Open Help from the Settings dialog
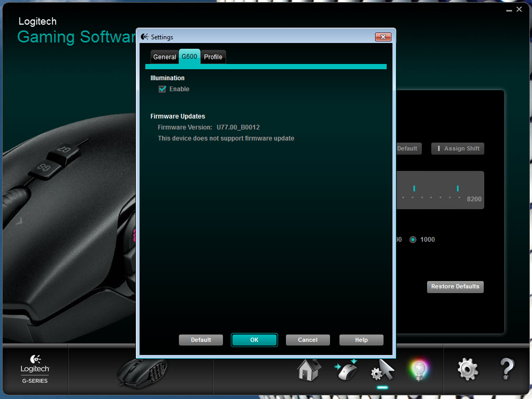The height and width of the screenshot is (399, 532). pyautogui.click(x=361, y=340)
